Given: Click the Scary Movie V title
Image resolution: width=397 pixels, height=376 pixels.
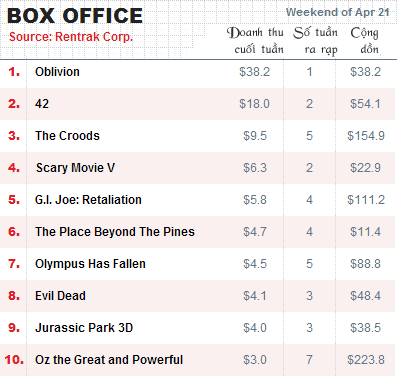Looking at the screenshot, I should click(x=75, y=168).
